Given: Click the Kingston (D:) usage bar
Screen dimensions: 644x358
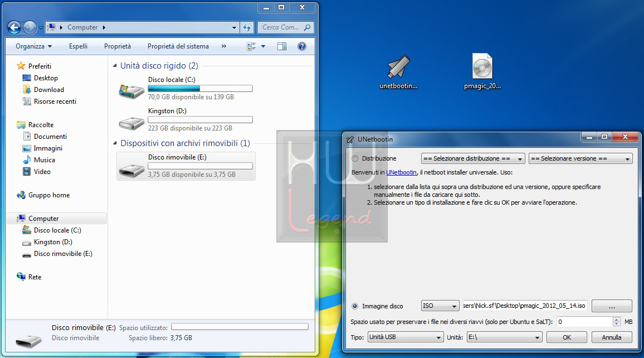Looking at the screenshot, I should tap(200, 119).
